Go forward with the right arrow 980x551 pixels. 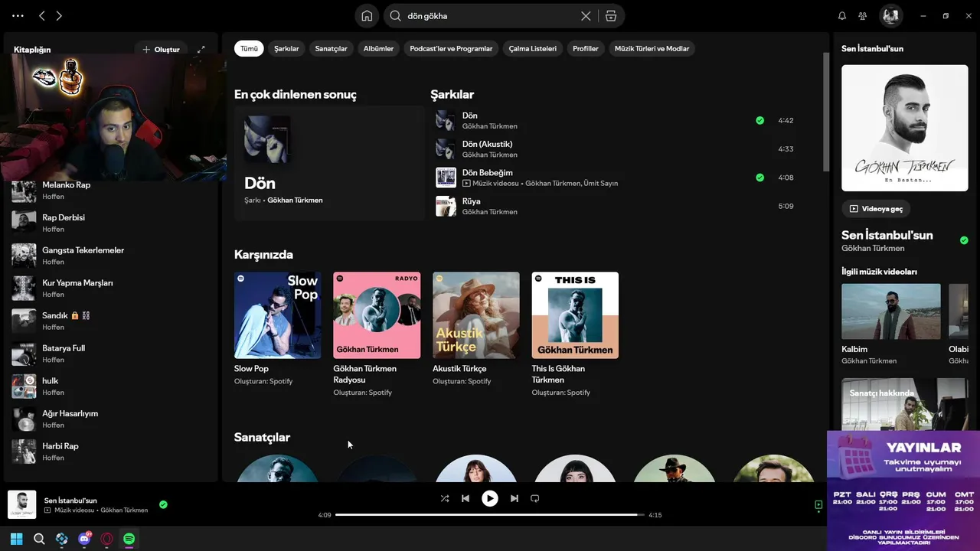tap(59, 15)
